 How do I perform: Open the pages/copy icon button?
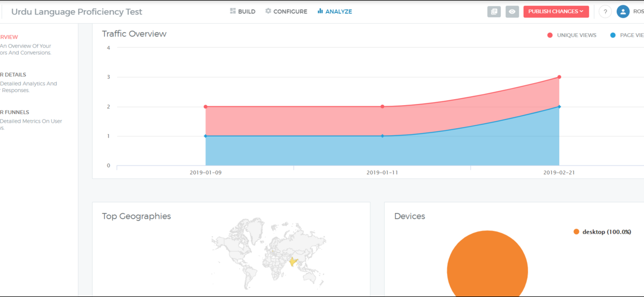click(494, 12)
